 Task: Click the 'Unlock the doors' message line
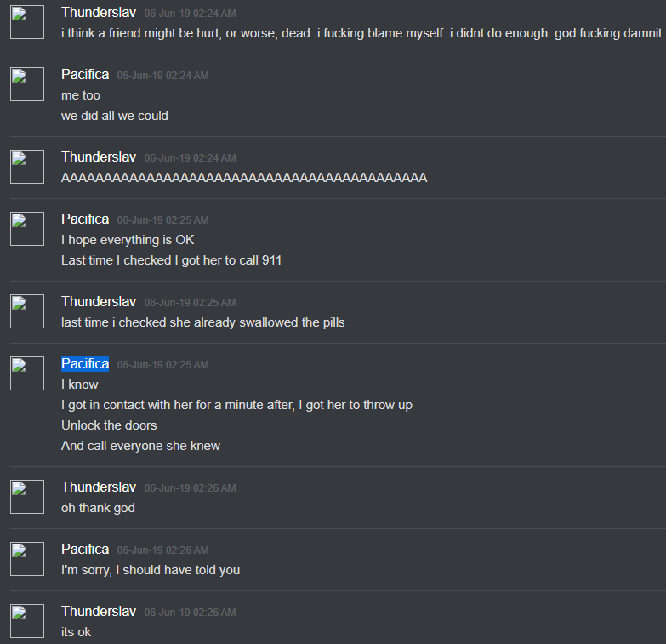(109, 425)
